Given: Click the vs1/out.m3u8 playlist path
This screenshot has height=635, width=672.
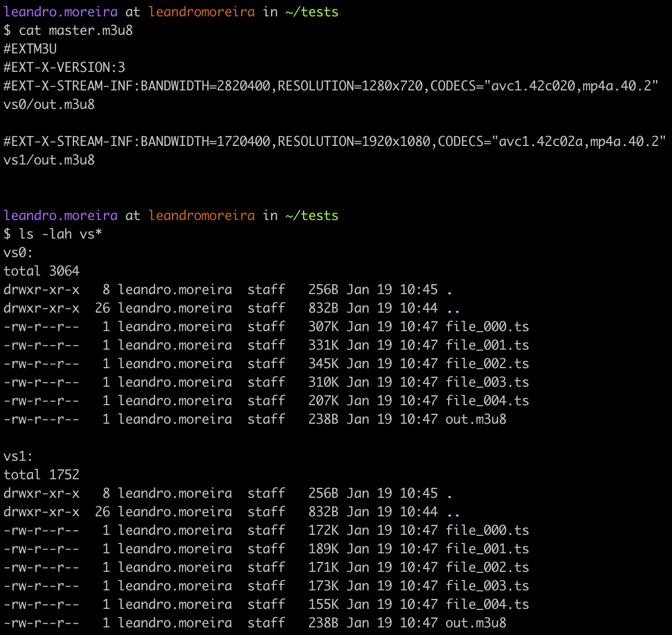Looking at the screenshot, I should pyautogui.click(x=49, y=160).
